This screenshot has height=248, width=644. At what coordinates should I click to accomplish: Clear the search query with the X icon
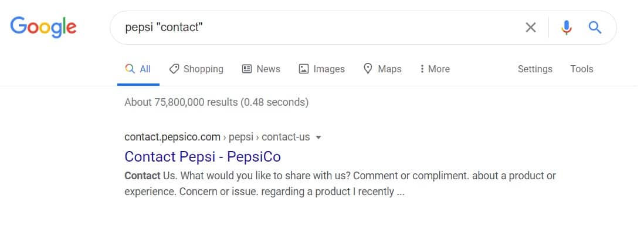coord(531,28)
